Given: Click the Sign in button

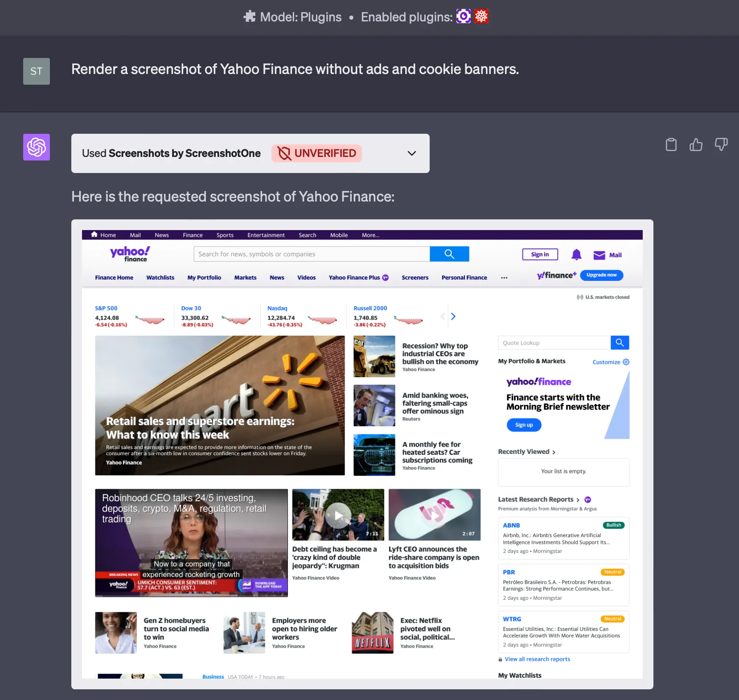Looking at the screenshot, I should pos(540,254).
